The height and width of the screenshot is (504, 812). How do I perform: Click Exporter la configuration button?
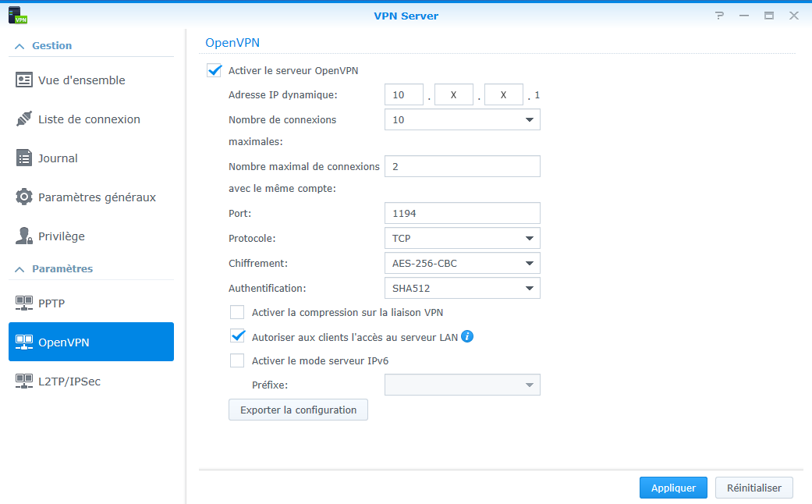(298, 410)
